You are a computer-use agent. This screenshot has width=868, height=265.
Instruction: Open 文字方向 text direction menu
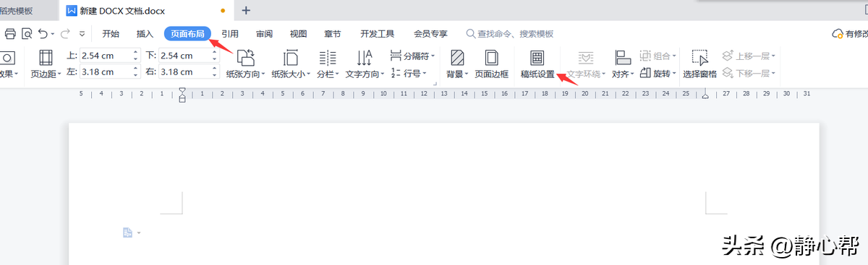click(x=365, y=64)
